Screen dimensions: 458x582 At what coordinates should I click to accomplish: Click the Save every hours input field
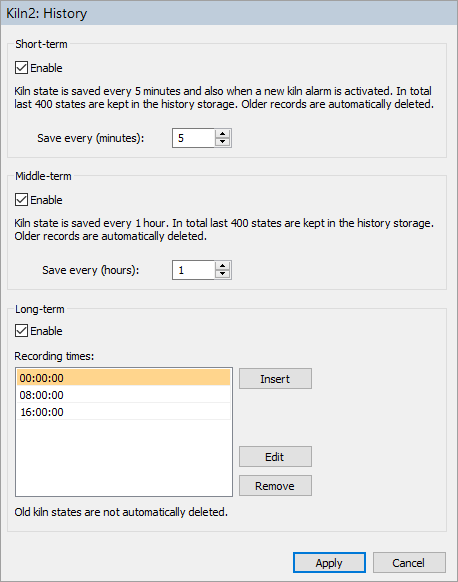(x=194, y=270)
